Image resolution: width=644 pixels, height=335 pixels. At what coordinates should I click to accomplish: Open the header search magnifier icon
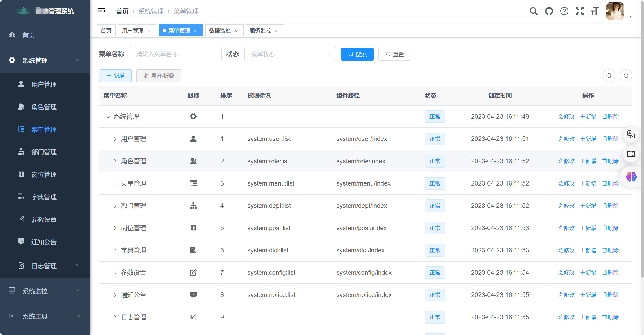[x=534, y=11]
